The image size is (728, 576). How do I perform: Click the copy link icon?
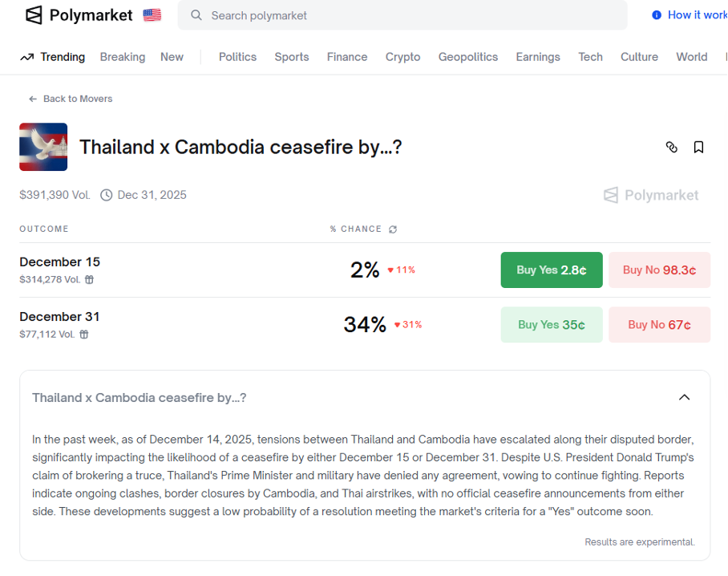(x=672, y=147)
